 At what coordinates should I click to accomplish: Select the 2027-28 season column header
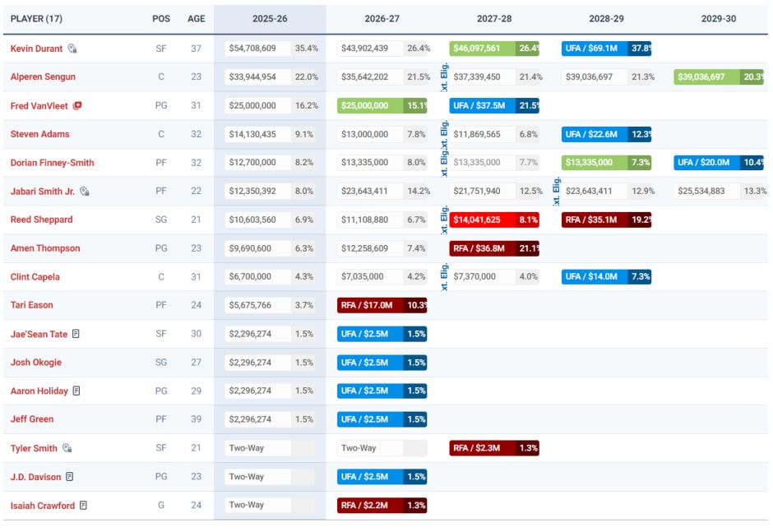[x=493, y=19]
